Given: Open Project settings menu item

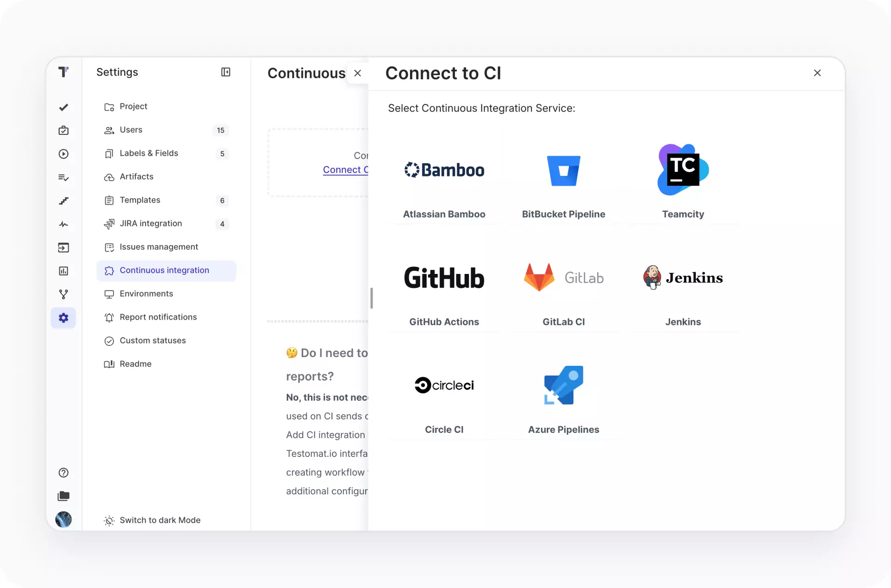Looking at the screenshot, I should [x=166, y=107].
